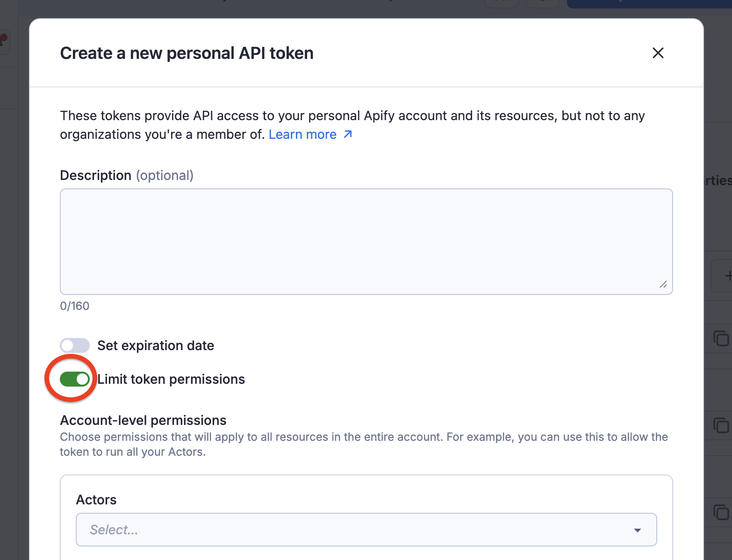The image size is (732, 560).
Task: Click the blue button at the top right
Action: 650,3
